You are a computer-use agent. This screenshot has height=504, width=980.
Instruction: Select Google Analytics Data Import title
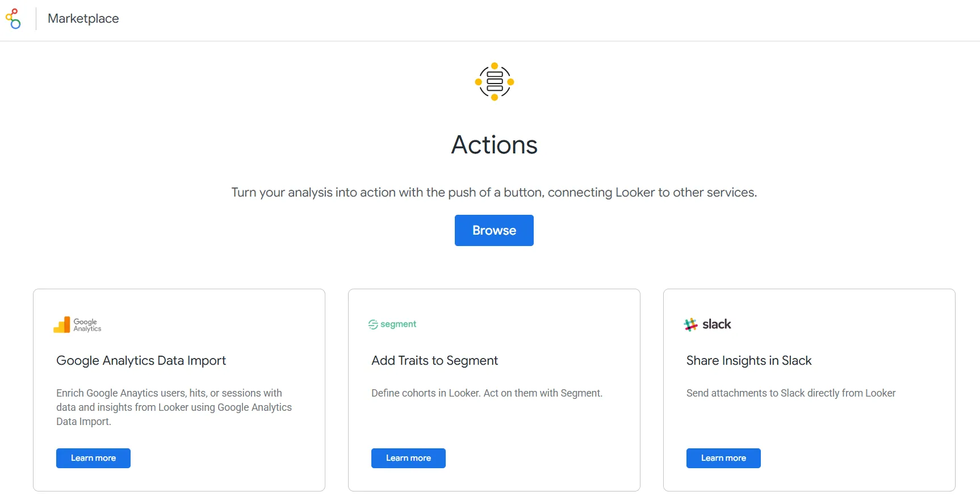141,360
